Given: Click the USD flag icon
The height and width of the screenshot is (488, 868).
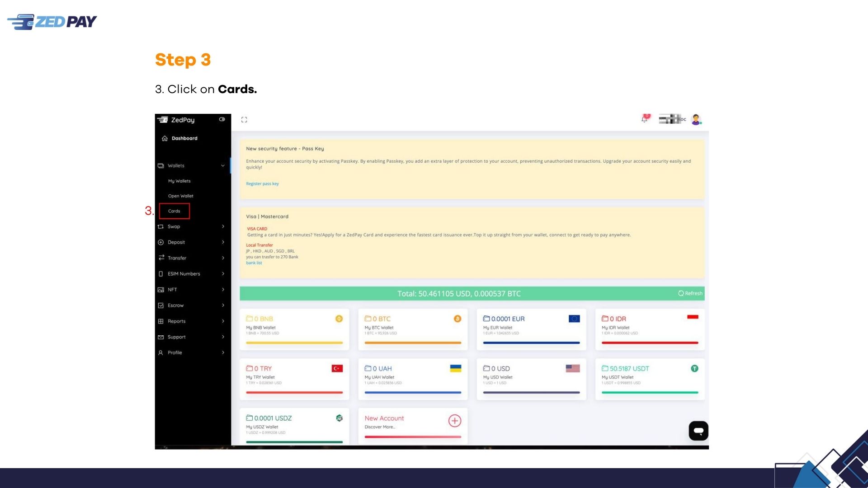Looking at the screenshot, I should [x=573, y=369].
